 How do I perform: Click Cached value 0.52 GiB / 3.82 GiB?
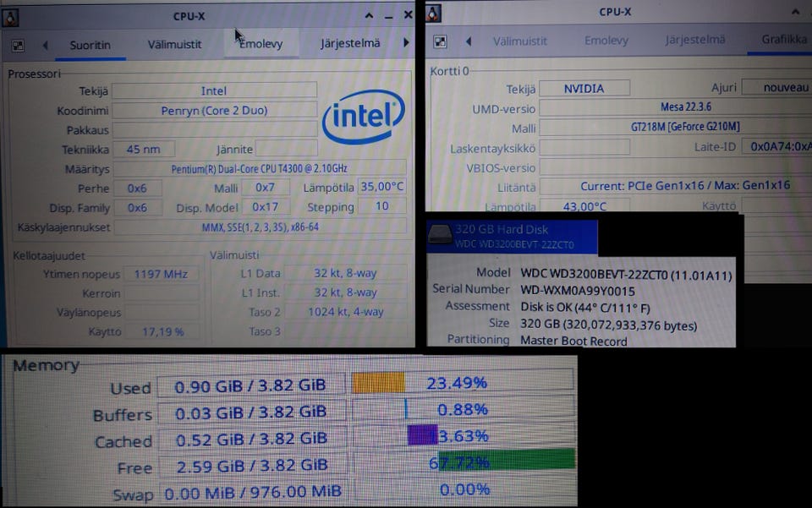252,439
